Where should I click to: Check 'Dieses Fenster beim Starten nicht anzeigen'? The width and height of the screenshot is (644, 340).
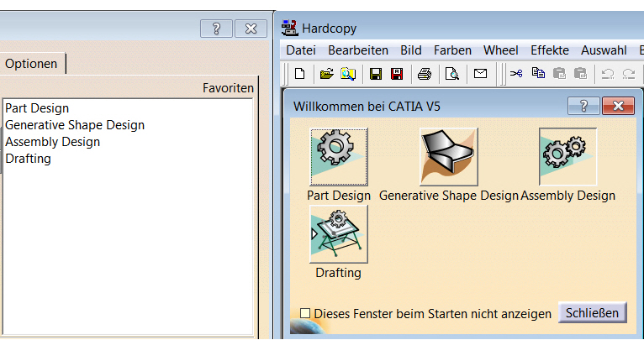(x=304, y=313)
